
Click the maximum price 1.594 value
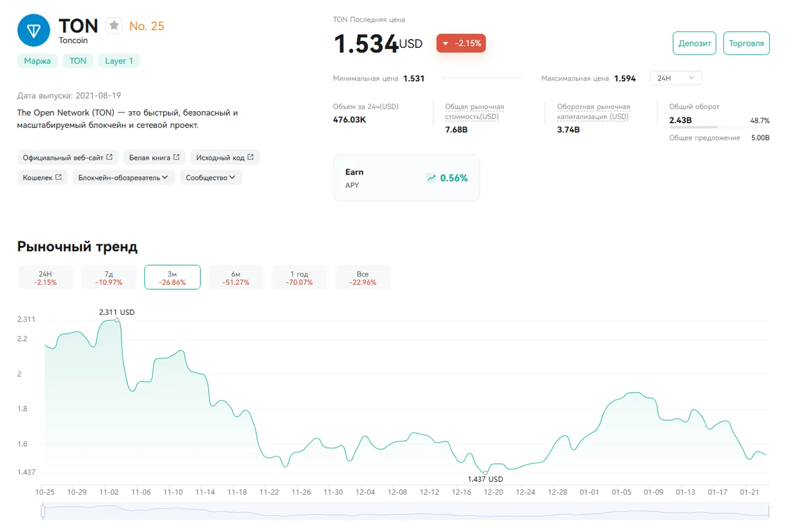[625, 79]
